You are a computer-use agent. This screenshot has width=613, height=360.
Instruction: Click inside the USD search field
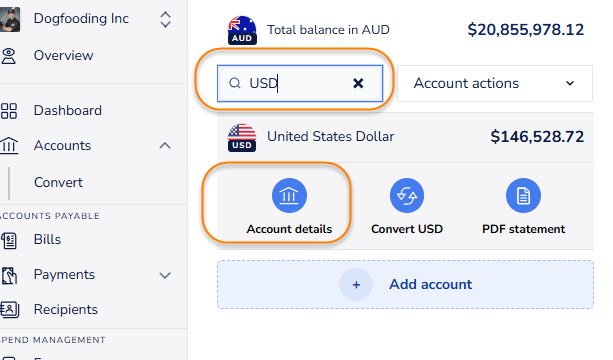(300, 83)
